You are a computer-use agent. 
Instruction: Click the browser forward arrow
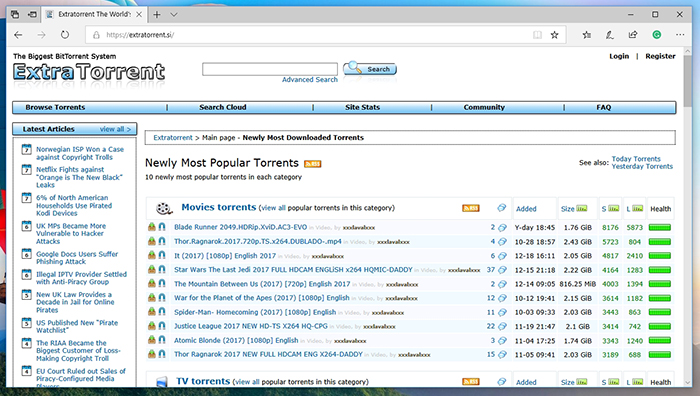pyautogui.click(x=42, y=35)
